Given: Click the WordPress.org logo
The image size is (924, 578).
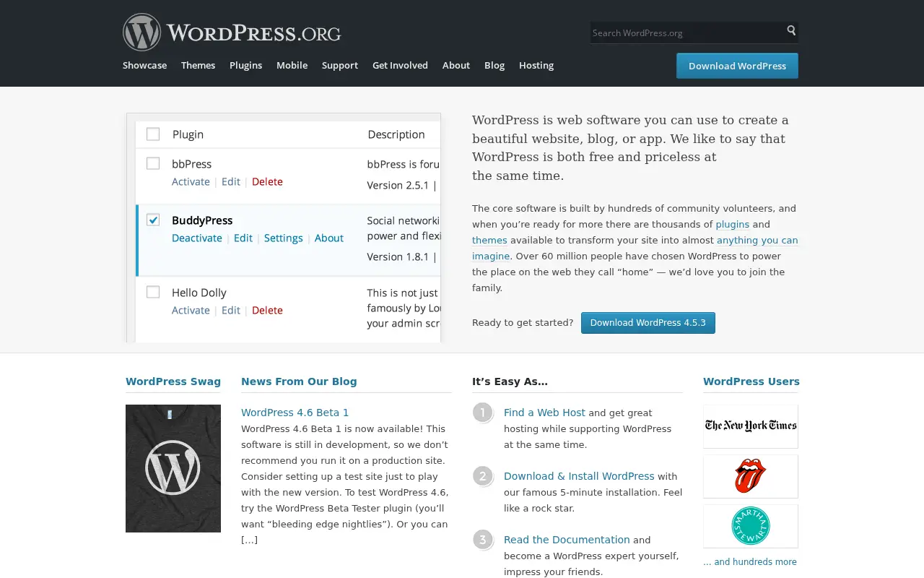Looking at the screenshot, I should 232,33.
